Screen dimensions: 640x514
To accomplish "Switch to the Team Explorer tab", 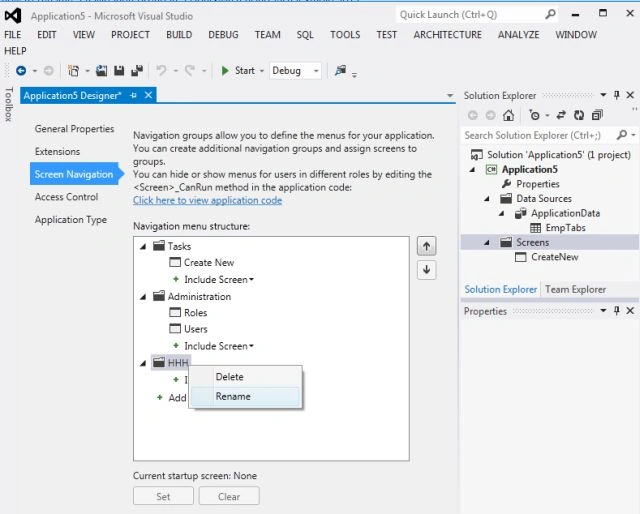I will click(575, 289).
